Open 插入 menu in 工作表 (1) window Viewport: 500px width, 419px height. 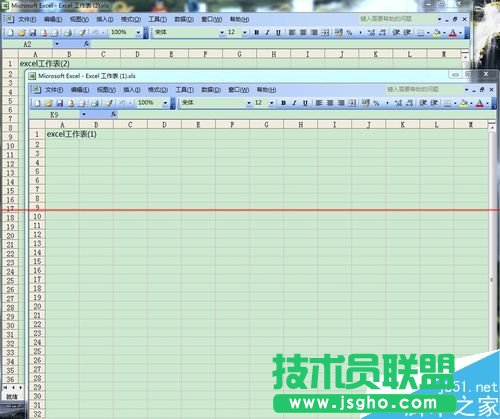point(132,90)
